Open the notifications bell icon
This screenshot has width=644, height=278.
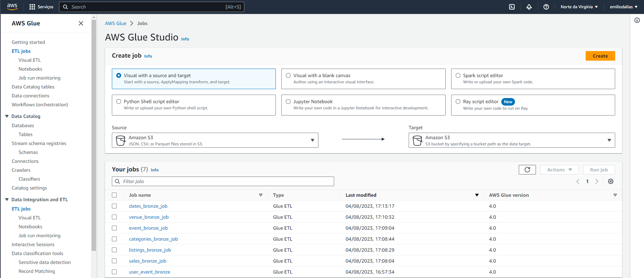529,7
